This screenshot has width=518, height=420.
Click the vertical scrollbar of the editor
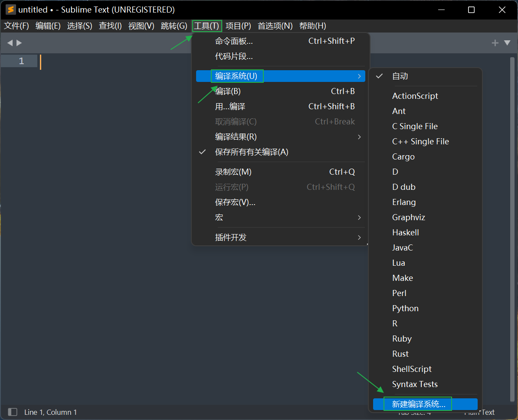coord(512,229)
